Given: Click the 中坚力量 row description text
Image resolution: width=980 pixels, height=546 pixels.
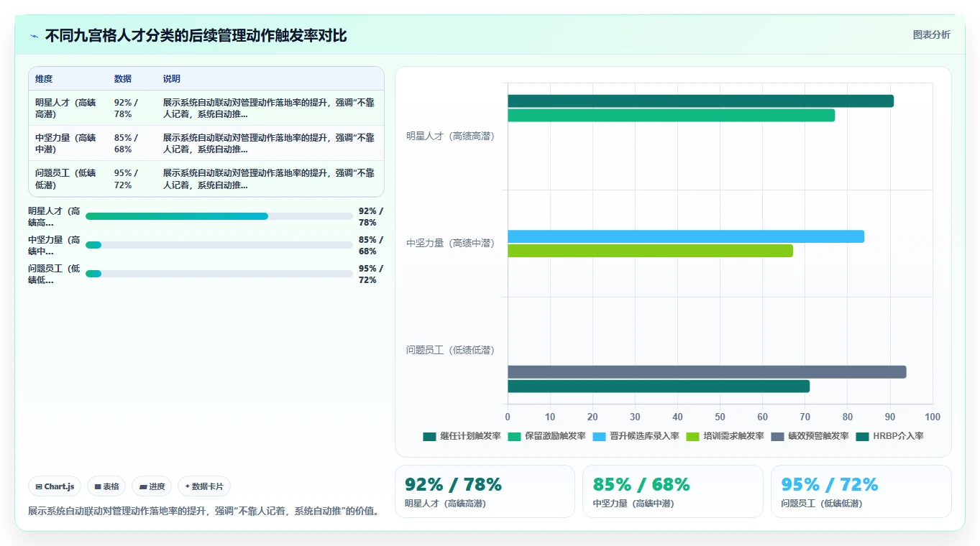Looking at the screenshot, I should pyautogui.click(x=269, y=143).
